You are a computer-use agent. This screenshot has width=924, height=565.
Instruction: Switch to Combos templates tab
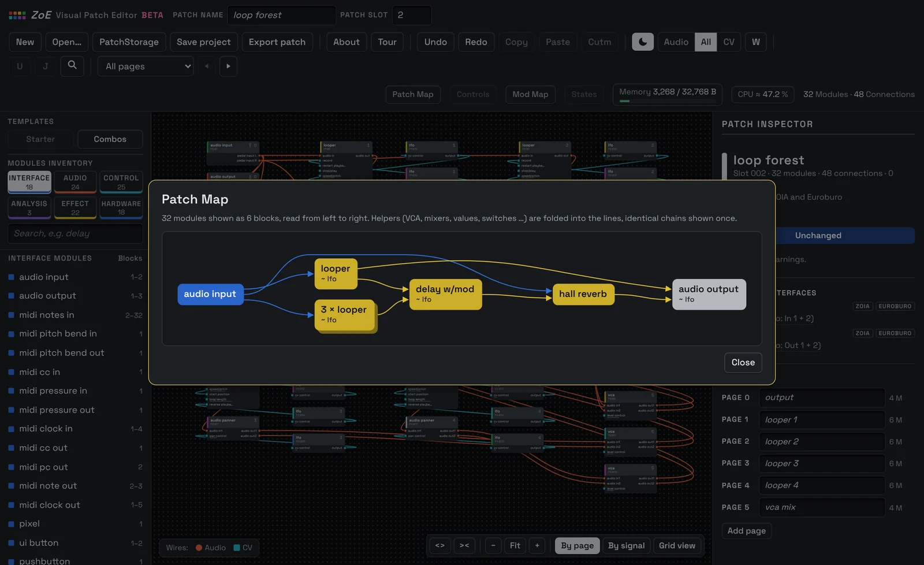(110, 139)
